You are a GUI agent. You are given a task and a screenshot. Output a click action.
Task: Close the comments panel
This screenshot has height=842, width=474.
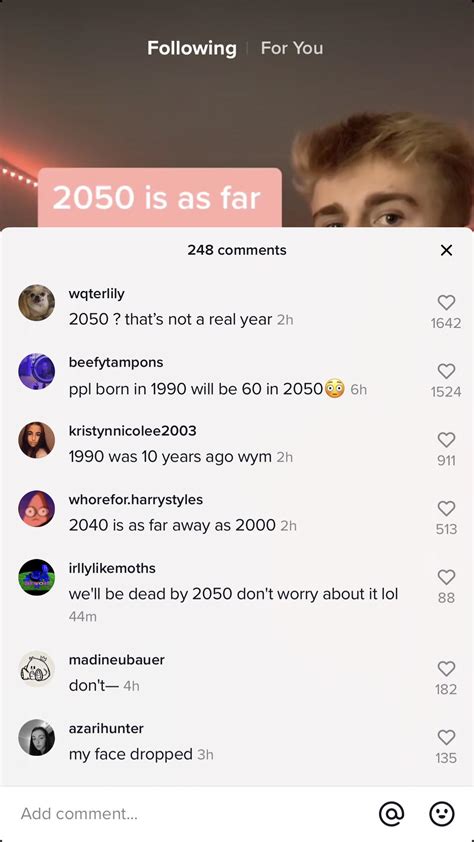pyautogui.click(x=446, y=250)
